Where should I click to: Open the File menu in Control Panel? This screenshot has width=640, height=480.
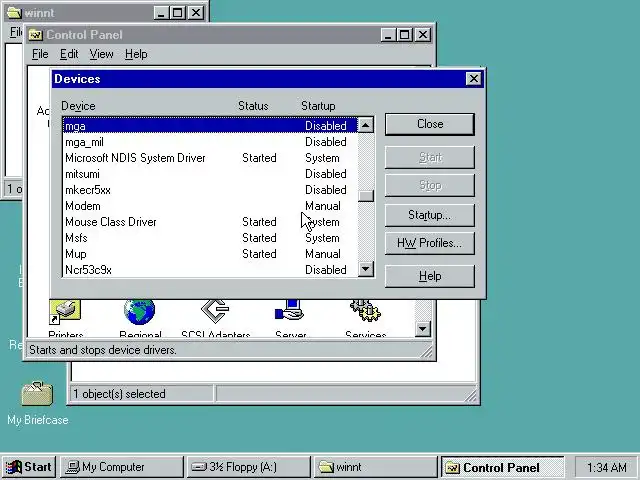pos(40,54)
